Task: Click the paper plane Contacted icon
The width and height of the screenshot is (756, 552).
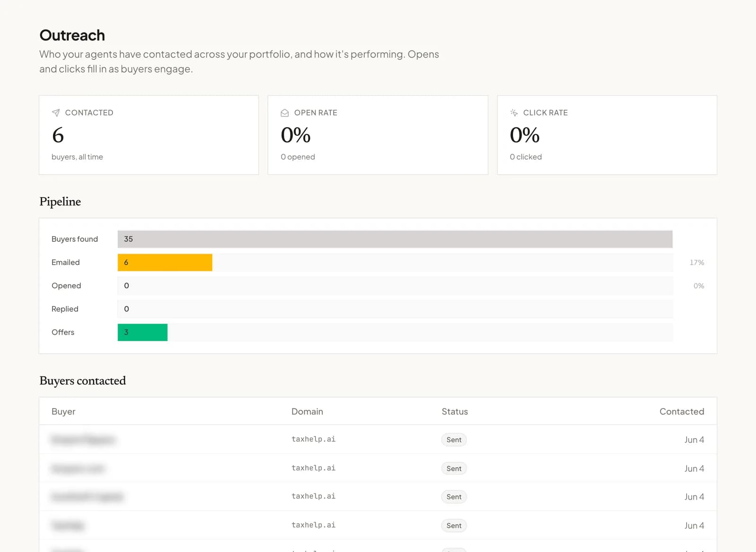Action: 56,113
